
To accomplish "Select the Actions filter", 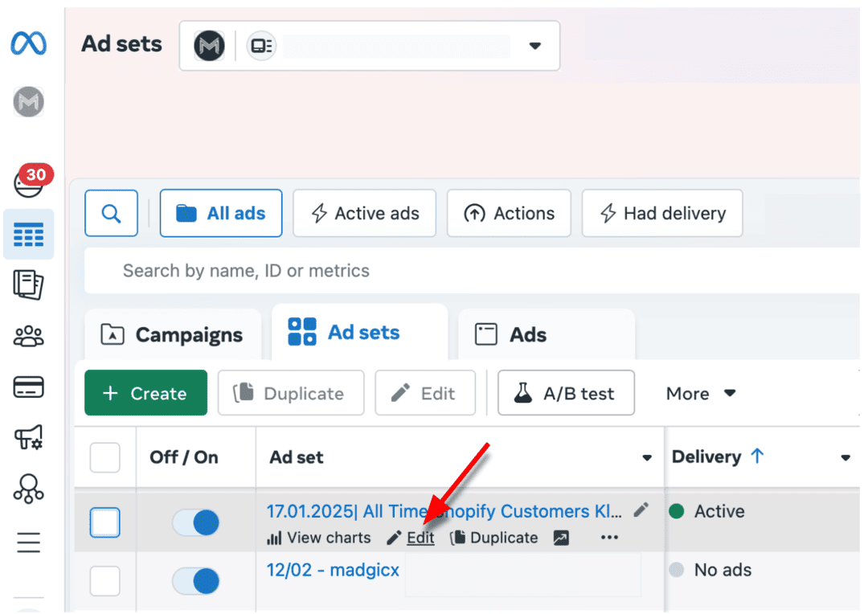I will [x=509, y=213].
